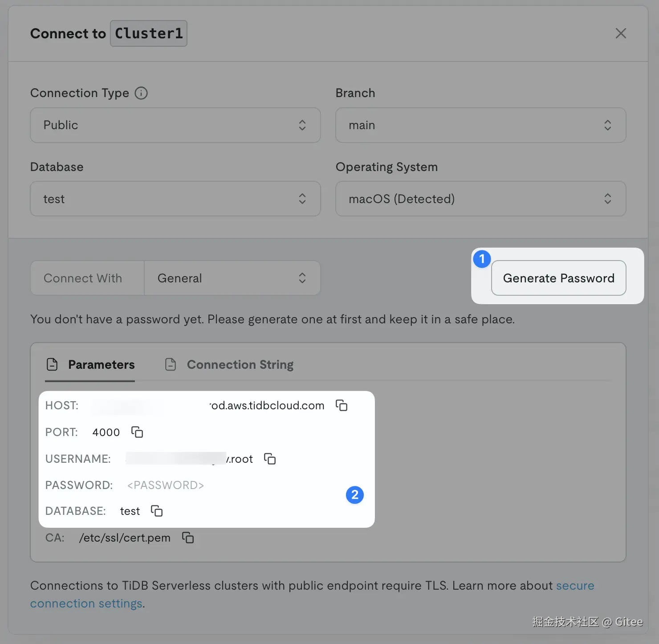Expand the Branch dropdown showing main
659x644 pixels.
(480, 125)
